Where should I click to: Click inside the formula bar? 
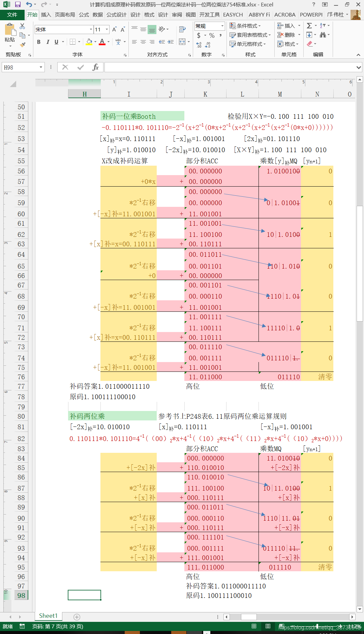pyautogui.click(x=230, y=67)
